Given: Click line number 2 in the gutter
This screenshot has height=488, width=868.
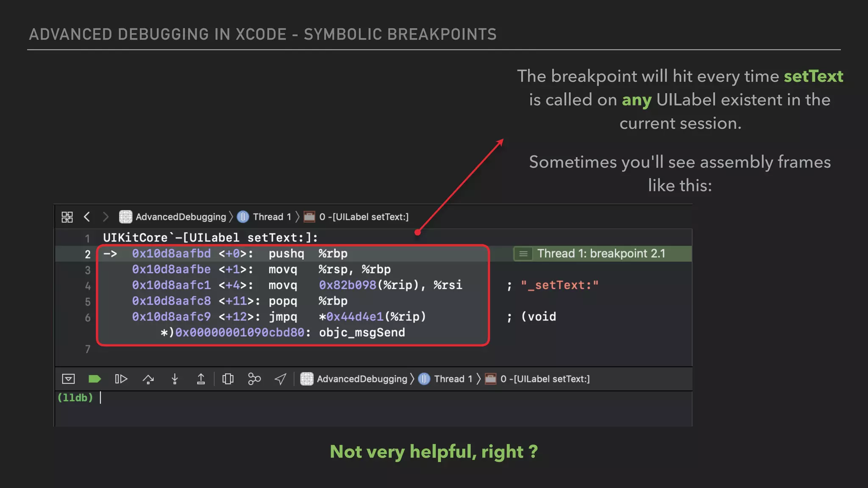Looking at the screenshot, I should coord(88,254).
